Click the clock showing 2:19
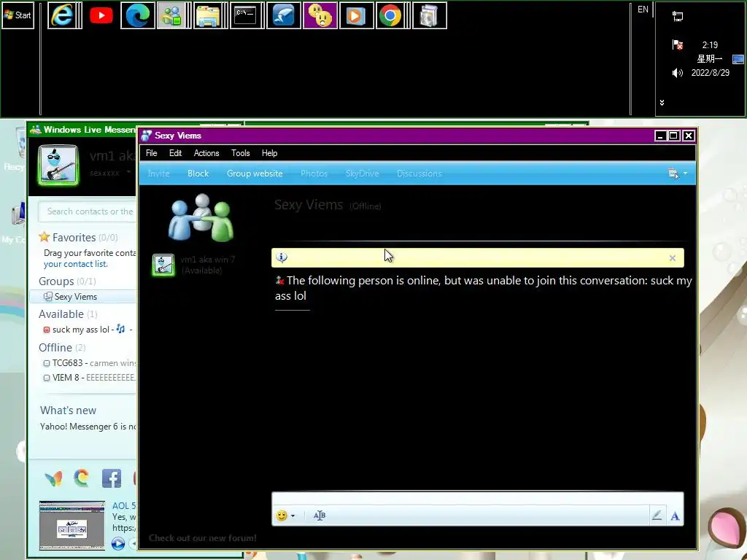 [710, 44]
